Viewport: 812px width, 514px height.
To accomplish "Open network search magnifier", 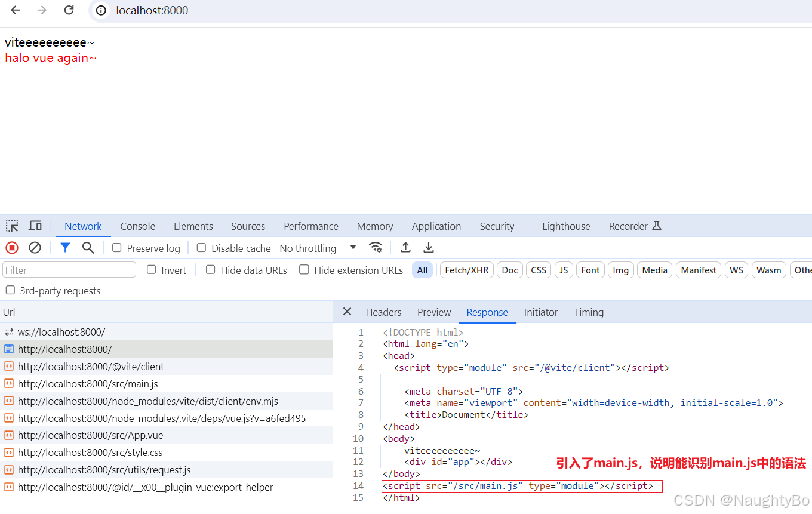I will click(x=88, y=248).
